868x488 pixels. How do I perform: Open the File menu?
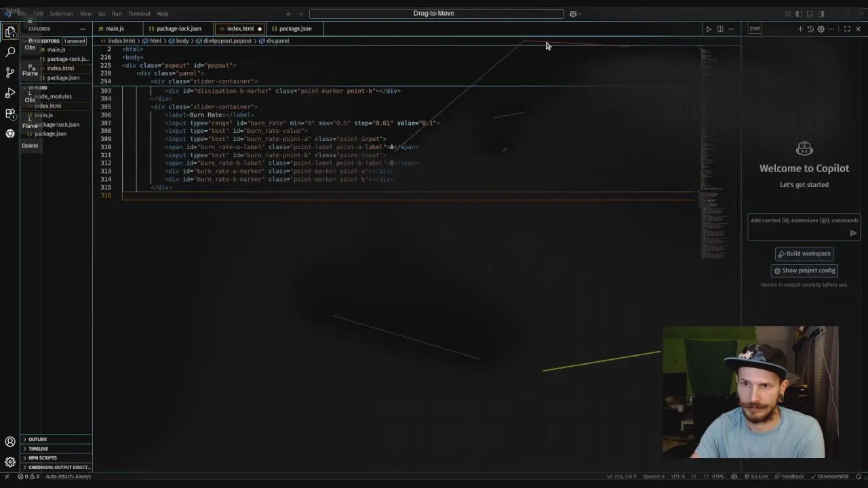point(23,14)
